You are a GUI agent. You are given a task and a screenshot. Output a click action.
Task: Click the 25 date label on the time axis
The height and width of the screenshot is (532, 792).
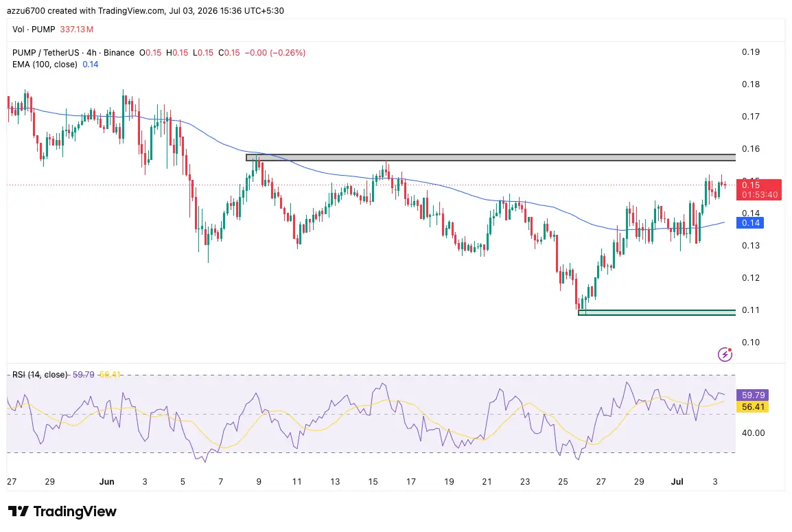(563, 481)
